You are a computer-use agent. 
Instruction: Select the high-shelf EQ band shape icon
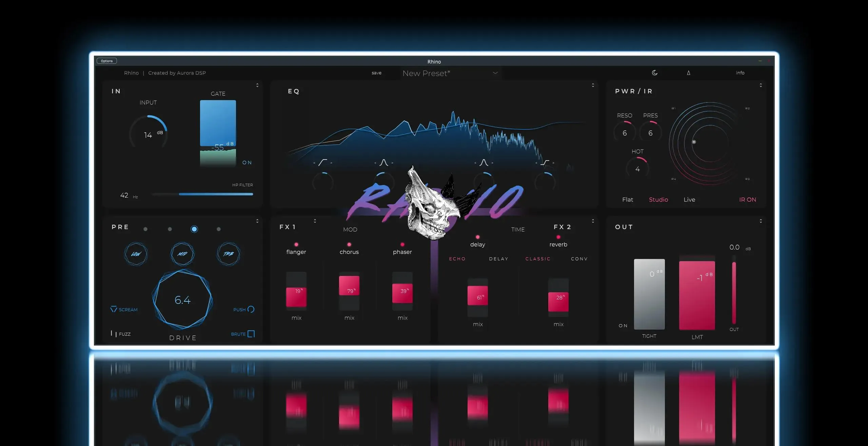[x=545, y=163]
